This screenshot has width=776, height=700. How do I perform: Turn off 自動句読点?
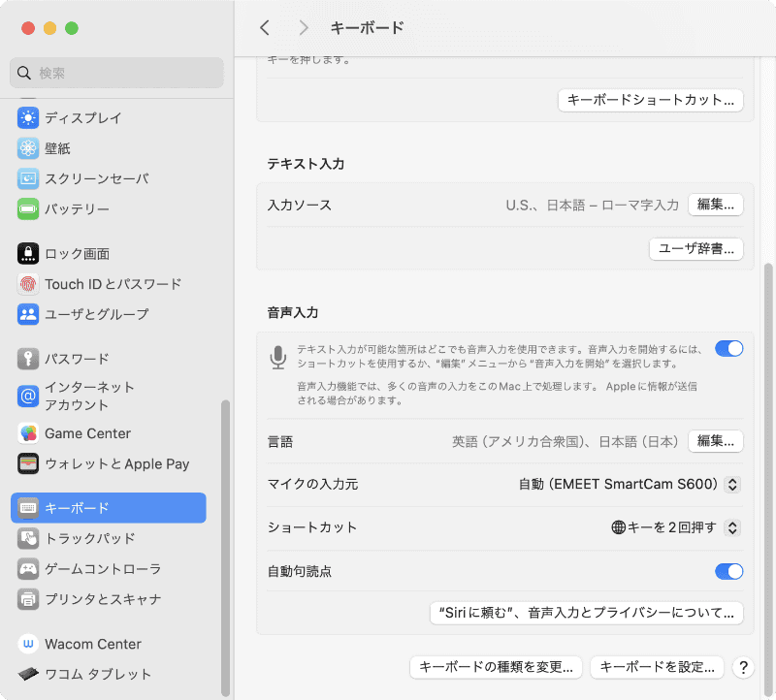pos(728,571)
